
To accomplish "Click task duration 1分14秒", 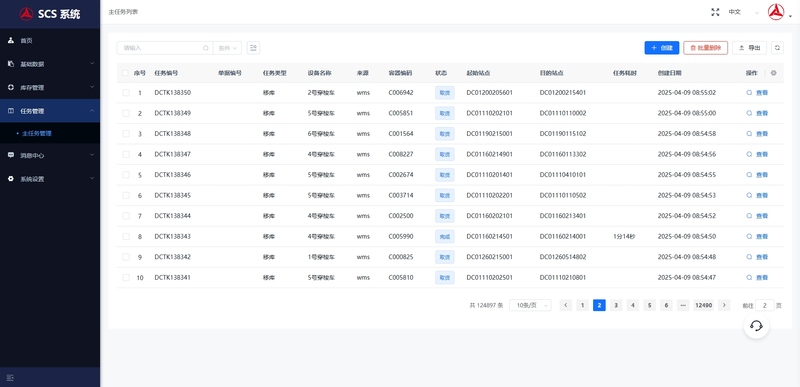I will tap(624, 237).
